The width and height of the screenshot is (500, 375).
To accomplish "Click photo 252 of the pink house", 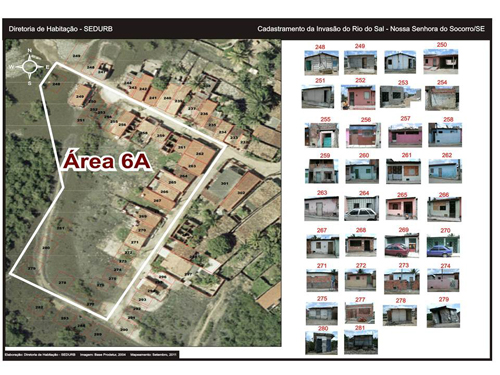I will (358, 97).
